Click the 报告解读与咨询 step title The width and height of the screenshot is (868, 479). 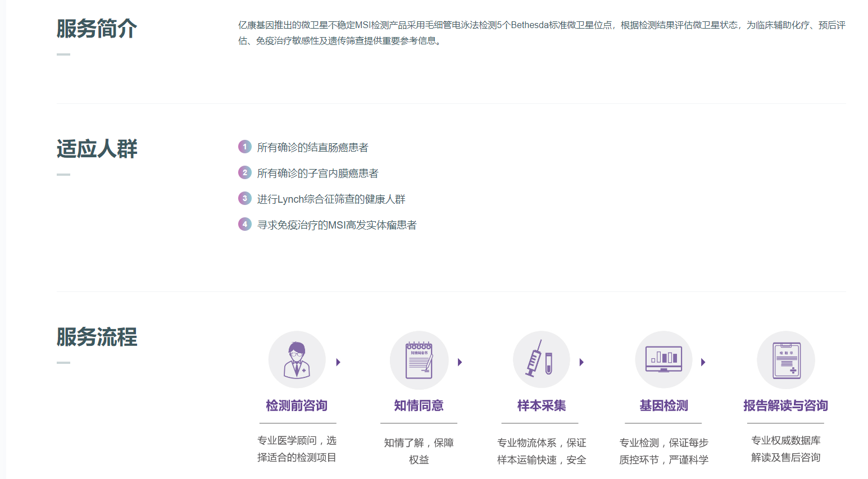[785, 405]
